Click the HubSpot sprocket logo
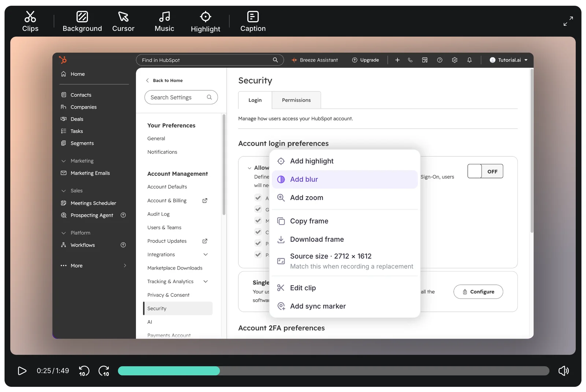The height and width of the screenshot is (392, 586). [x=63, y=60]
